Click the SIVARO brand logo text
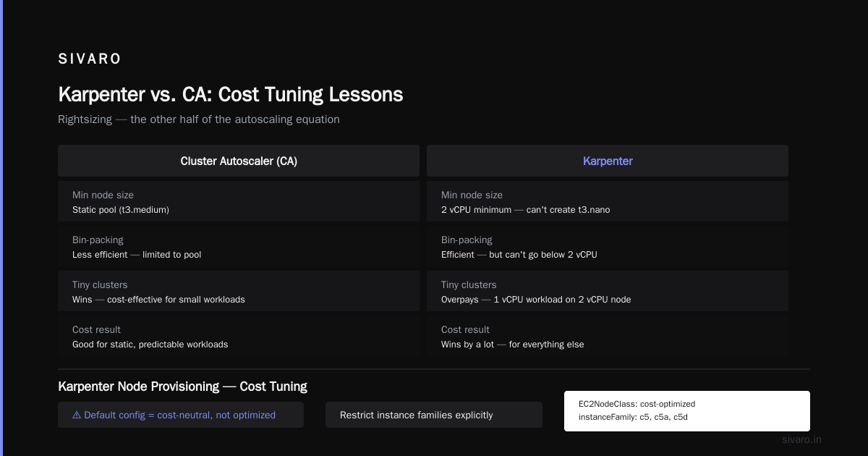Image resolution: width=868 pixels, height=456 pixels. (x=90, y=59)
